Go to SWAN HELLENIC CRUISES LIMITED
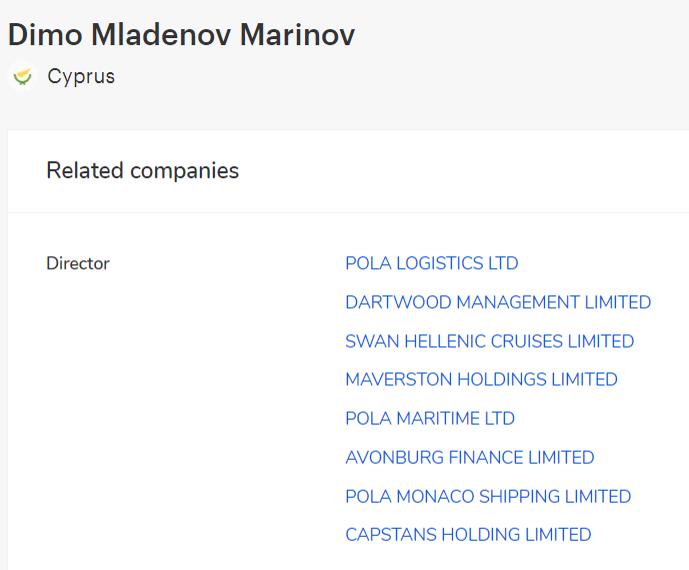 pyautogui.click(x=490, y=341)
